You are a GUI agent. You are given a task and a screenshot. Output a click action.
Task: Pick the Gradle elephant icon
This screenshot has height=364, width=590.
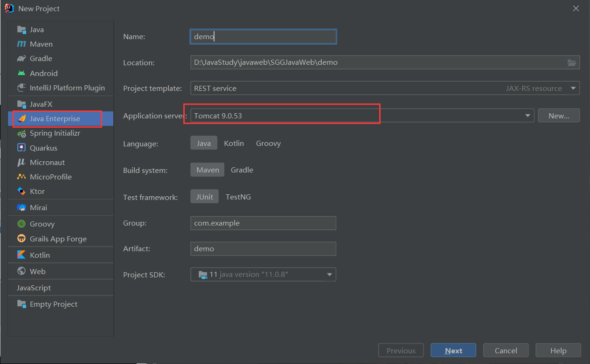[x=21, y=59]
